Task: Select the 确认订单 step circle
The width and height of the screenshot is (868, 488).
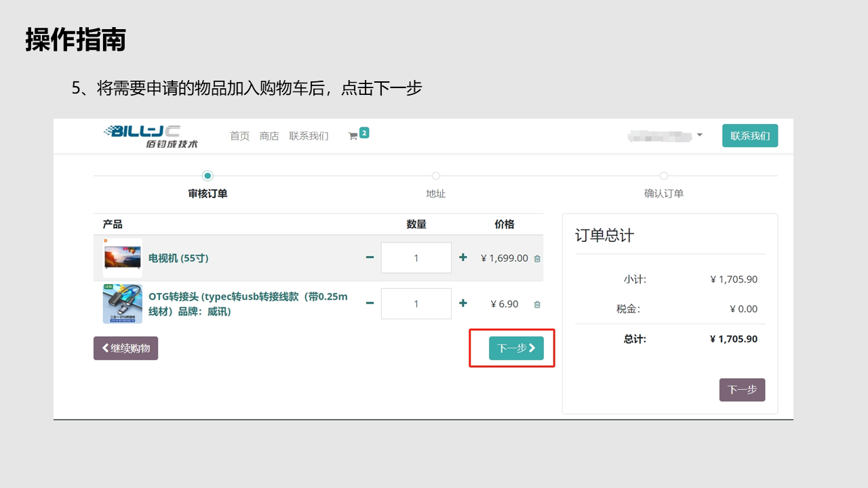Action: click(663, 176)
